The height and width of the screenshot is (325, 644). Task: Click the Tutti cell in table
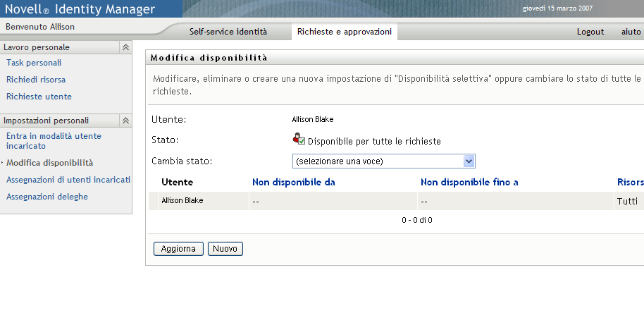[627, 201]
